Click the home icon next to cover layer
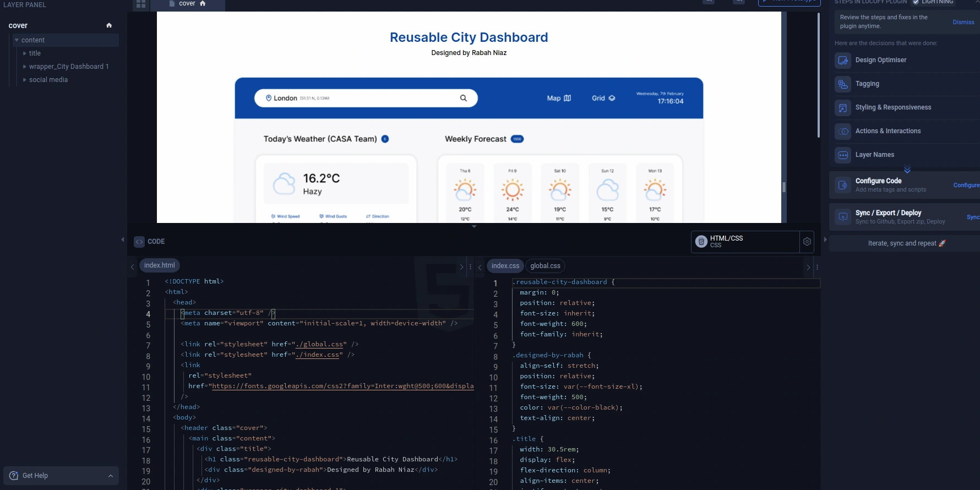 pos(109,25)
